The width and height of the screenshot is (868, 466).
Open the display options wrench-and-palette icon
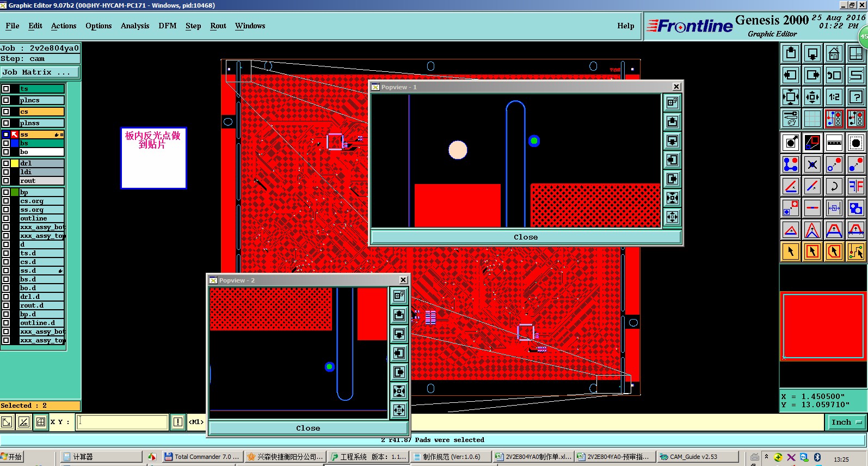point(791,118)
